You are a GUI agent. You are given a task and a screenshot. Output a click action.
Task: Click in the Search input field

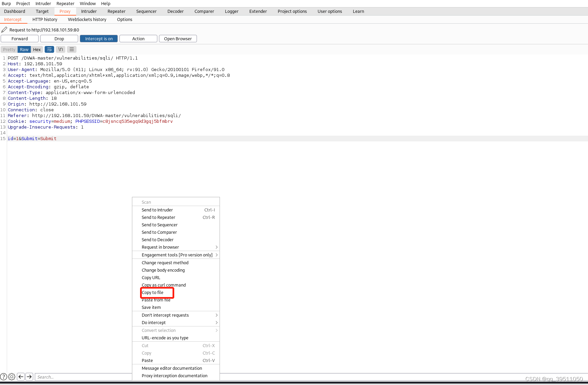(x=84, y=377)
